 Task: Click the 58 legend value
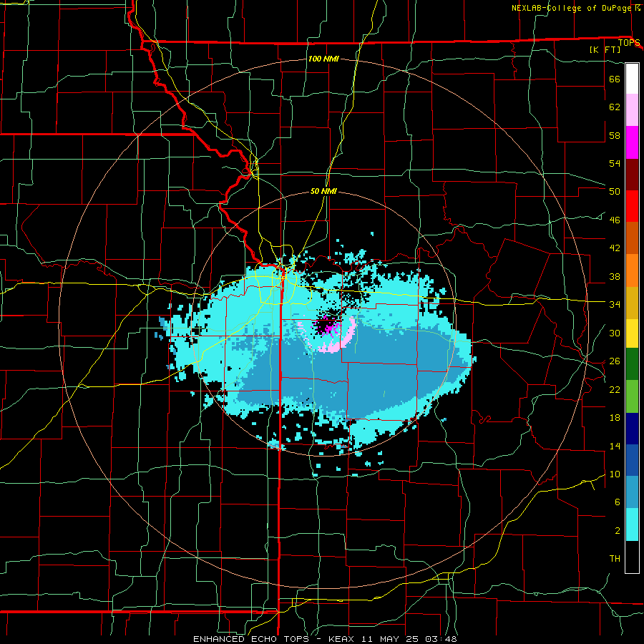(615, 135)
